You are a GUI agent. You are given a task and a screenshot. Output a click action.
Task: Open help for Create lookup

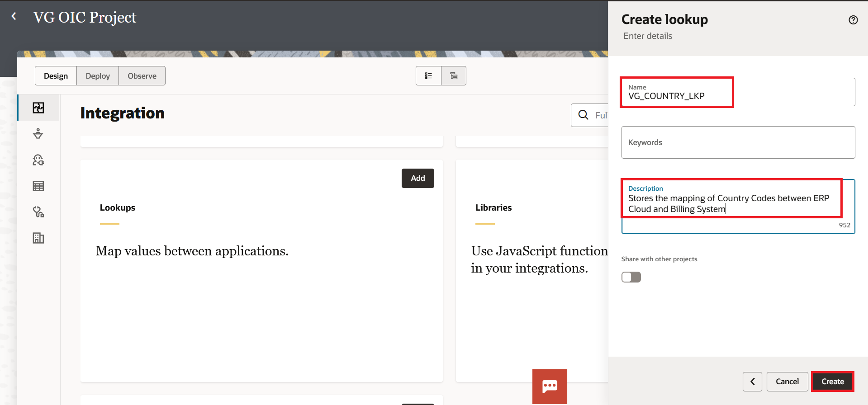click(x=853, y=20)
